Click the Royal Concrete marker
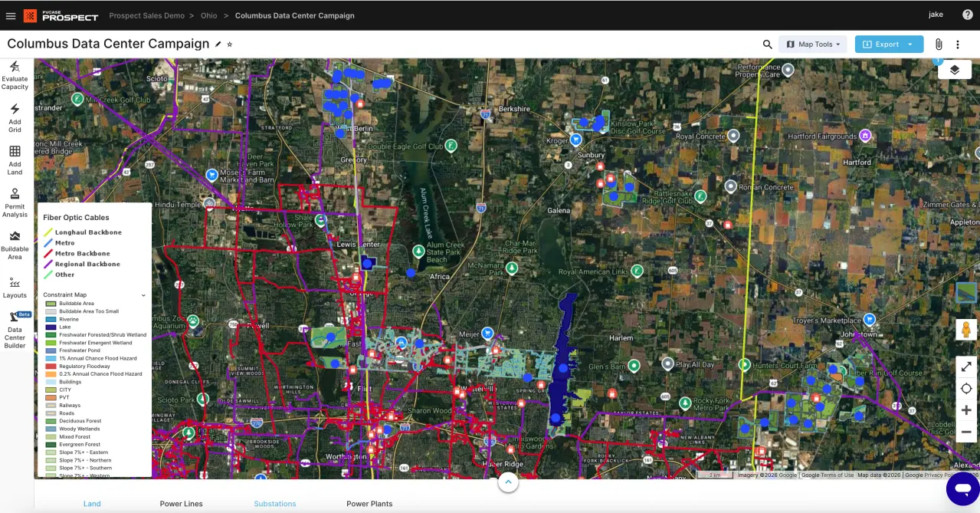The width and height of the screenshot is (980, 513). point(733,135)
